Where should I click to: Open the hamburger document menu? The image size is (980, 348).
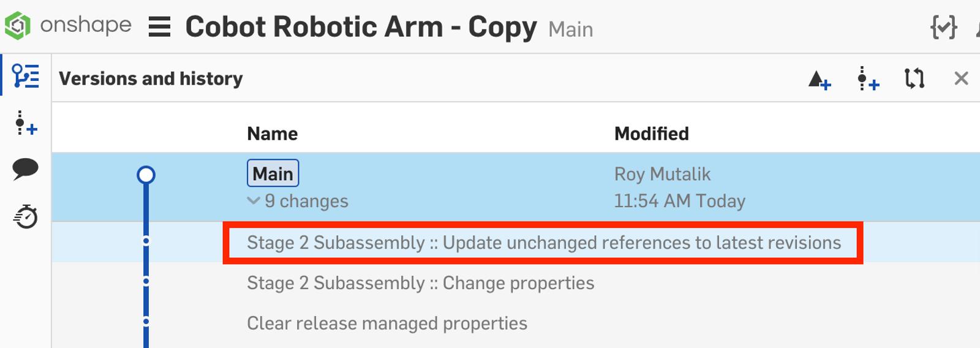point(159,26)
